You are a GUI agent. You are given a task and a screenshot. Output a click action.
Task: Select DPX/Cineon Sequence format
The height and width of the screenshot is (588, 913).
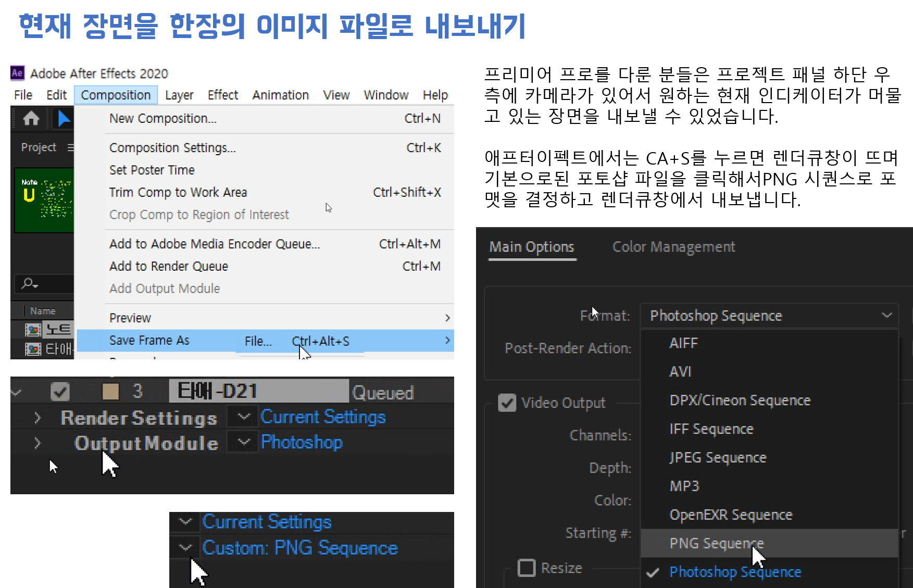coord(769,401)
